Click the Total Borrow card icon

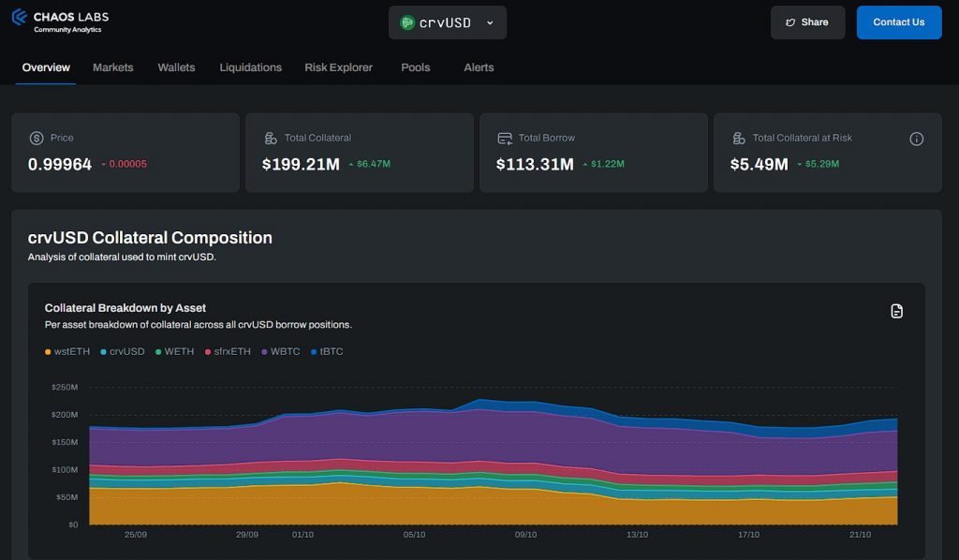[505, 139]
